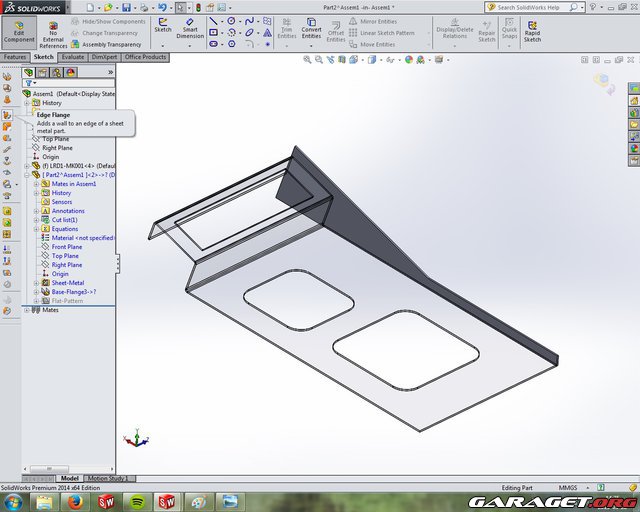Select Base-Flange3 feature in tree
The width and height of the screenshot is (640, 512).
(71, 292)
